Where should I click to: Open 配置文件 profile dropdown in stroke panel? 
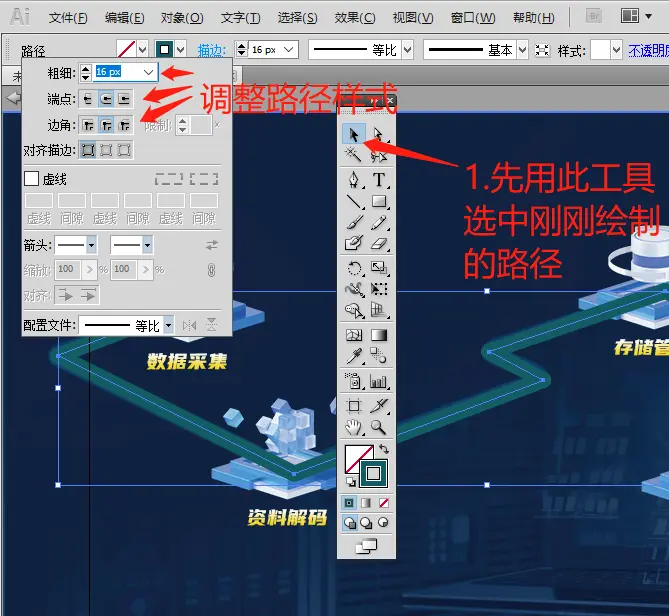(169, 325)
